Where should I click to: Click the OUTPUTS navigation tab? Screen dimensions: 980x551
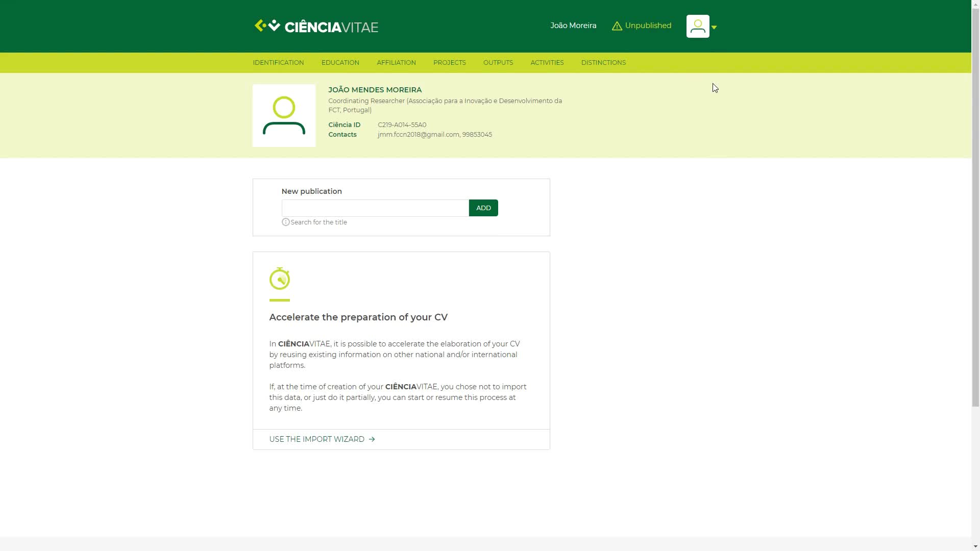click(x=498, y=62)
